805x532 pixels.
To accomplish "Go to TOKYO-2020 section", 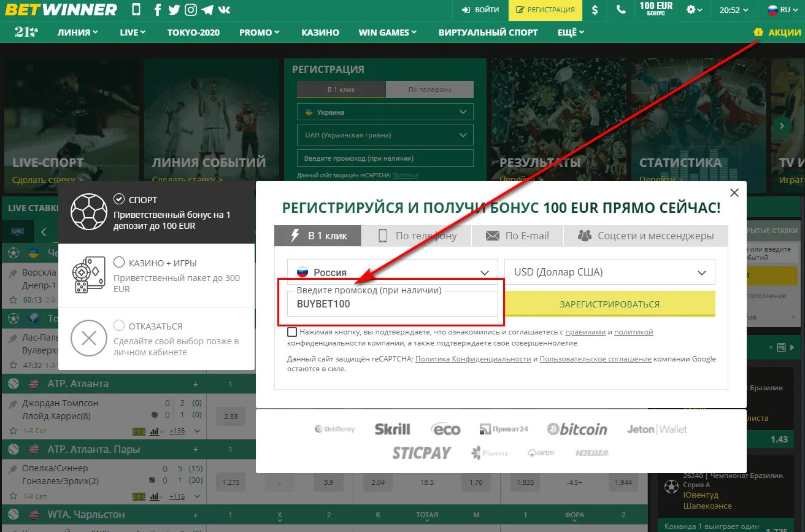I will tap(193, 33).
